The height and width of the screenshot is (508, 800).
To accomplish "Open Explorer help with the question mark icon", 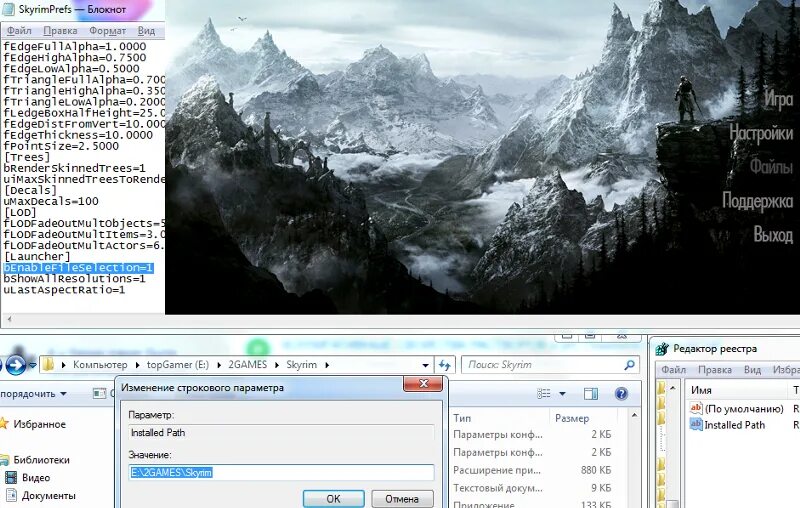I will point(621,393).
